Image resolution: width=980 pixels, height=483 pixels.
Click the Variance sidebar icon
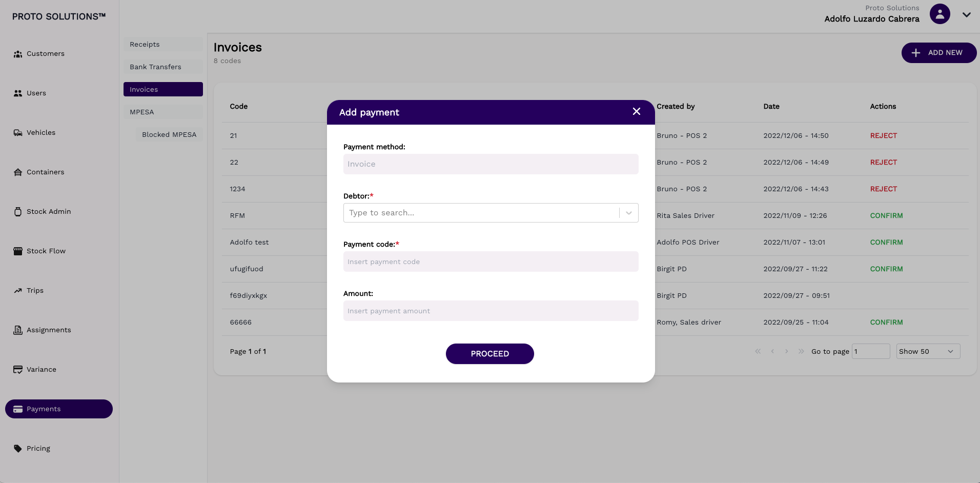18,370
